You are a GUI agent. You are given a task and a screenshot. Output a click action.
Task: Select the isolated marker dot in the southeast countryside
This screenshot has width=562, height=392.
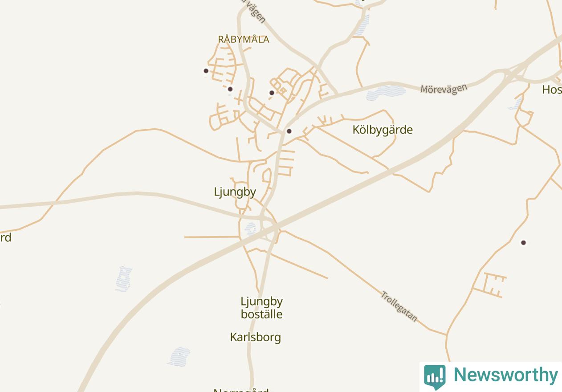tap(524, 243)
